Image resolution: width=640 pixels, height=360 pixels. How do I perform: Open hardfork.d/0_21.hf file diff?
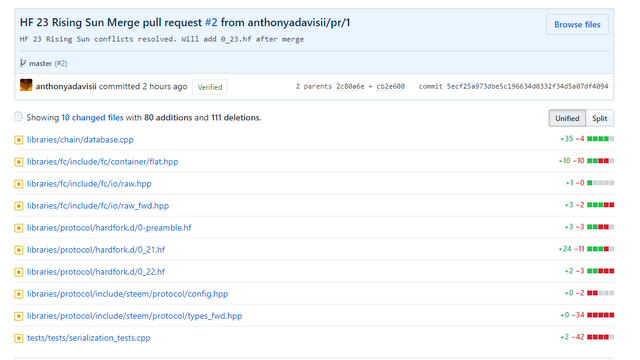[x=96, y=250]
